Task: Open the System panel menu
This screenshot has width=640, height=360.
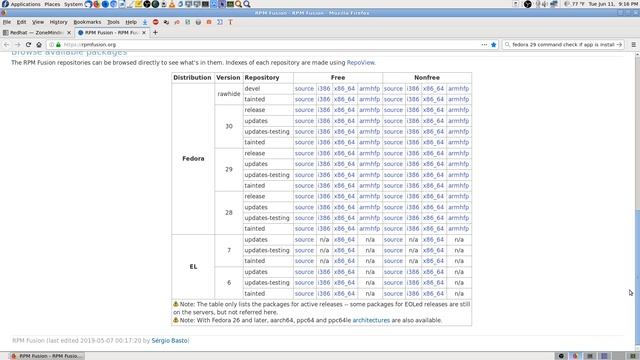Action: pyautogui.click(x=73, y=4)
